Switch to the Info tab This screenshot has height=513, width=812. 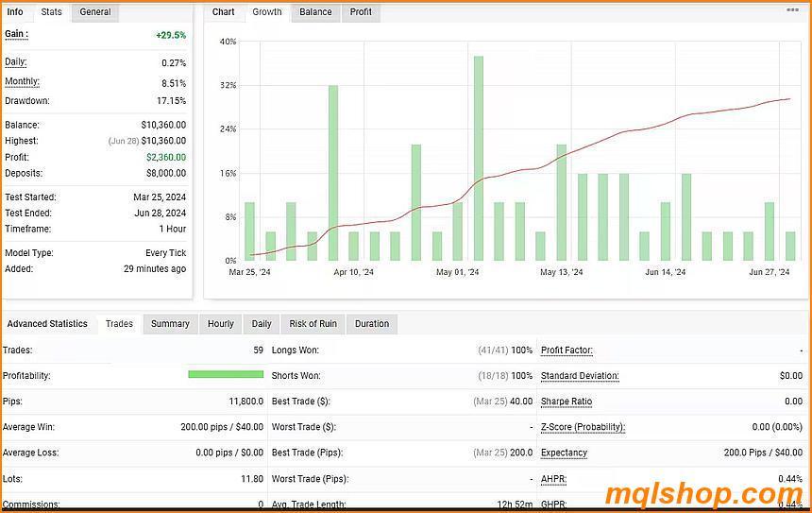15,12
